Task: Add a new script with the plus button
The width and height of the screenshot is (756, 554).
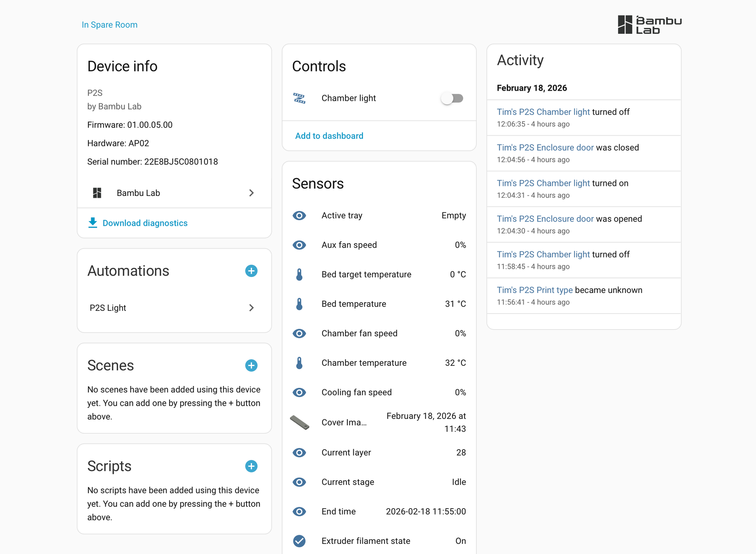Action: [x=251, y=466]
